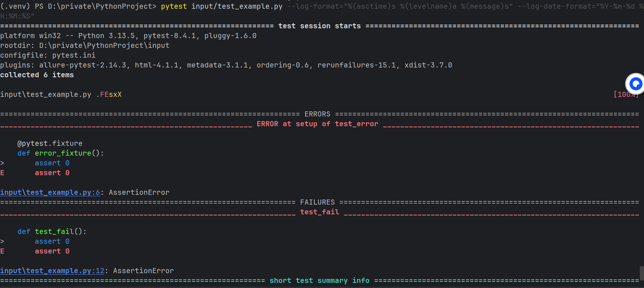Click the 'test session starts' header

pyautogui.click(x=320, y=26)
